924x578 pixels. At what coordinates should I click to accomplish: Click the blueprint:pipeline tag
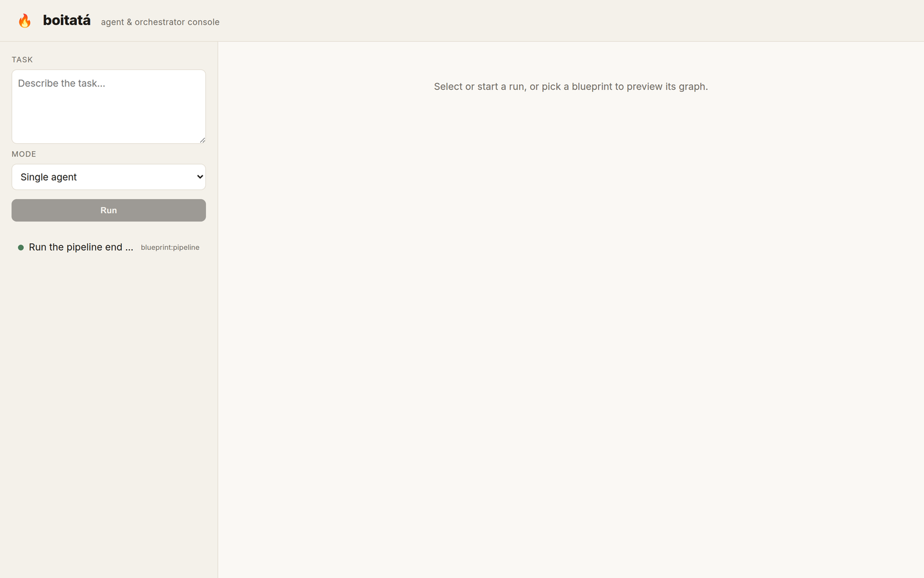[x=170, y=247]
